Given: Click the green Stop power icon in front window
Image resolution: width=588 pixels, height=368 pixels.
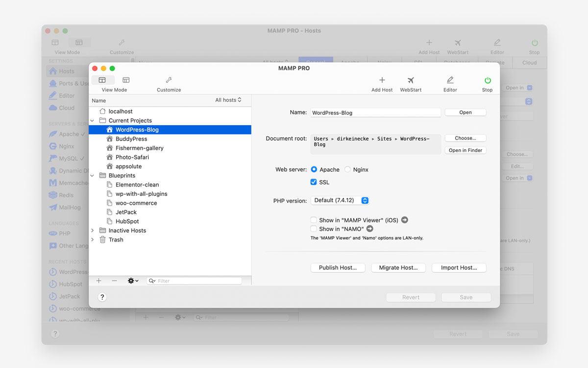Looking at the screenshot, I should pos(487,80).
